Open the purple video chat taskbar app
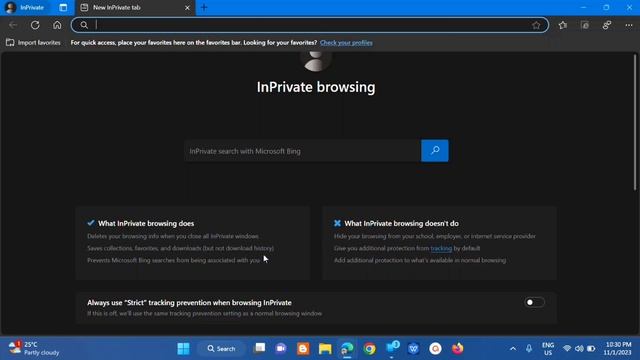The height and width of the screenshot is (360, 640). 281,348
